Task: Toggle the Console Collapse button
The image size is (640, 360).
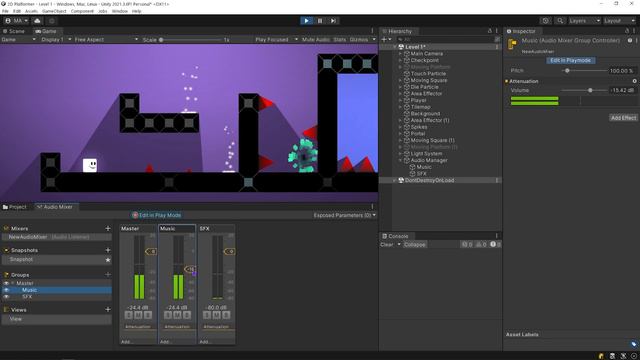Action: click(x=414, y=244)
